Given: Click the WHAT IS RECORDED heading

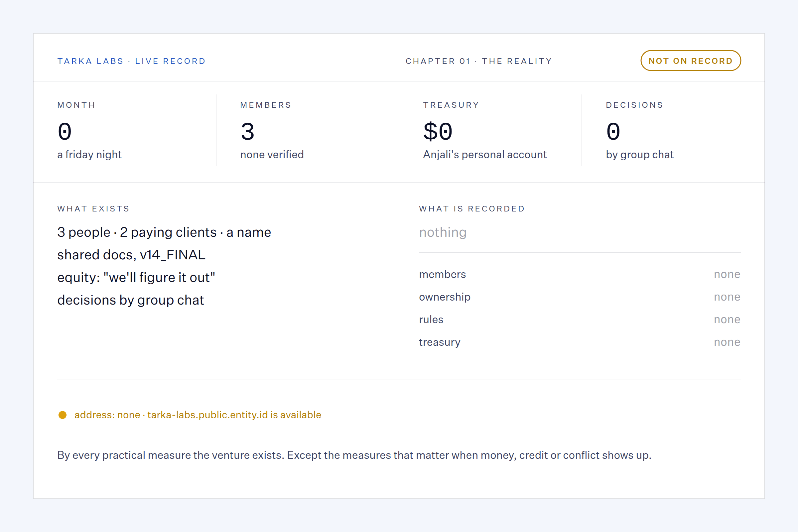Looking at the screenshot, I should pos(472,209).
